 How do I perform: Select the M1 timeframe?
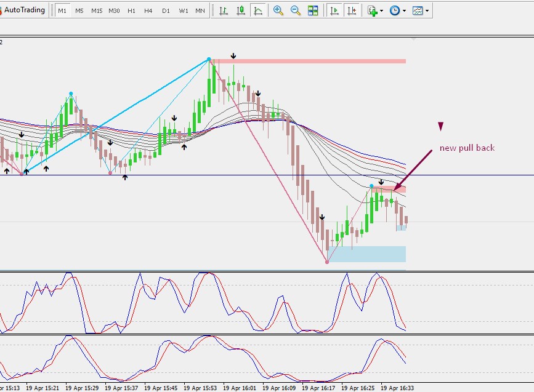[x=62, y=10]
